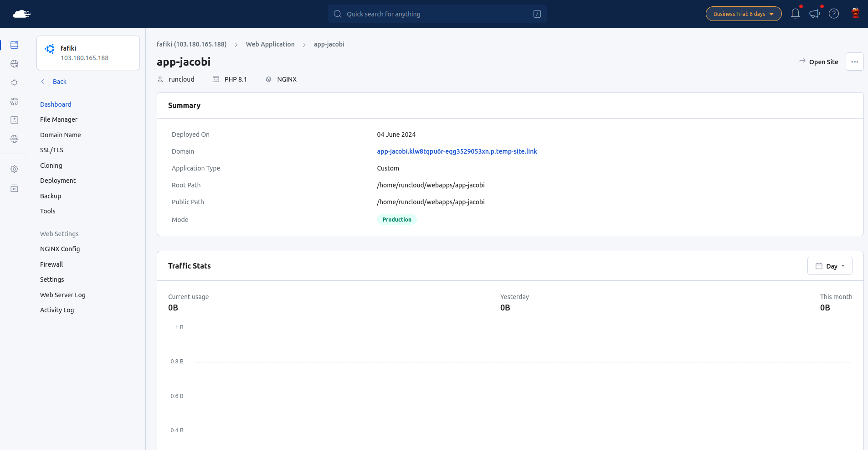
Task: Select Dashboard in the sidebar menu
Action: tap(56, 104)
